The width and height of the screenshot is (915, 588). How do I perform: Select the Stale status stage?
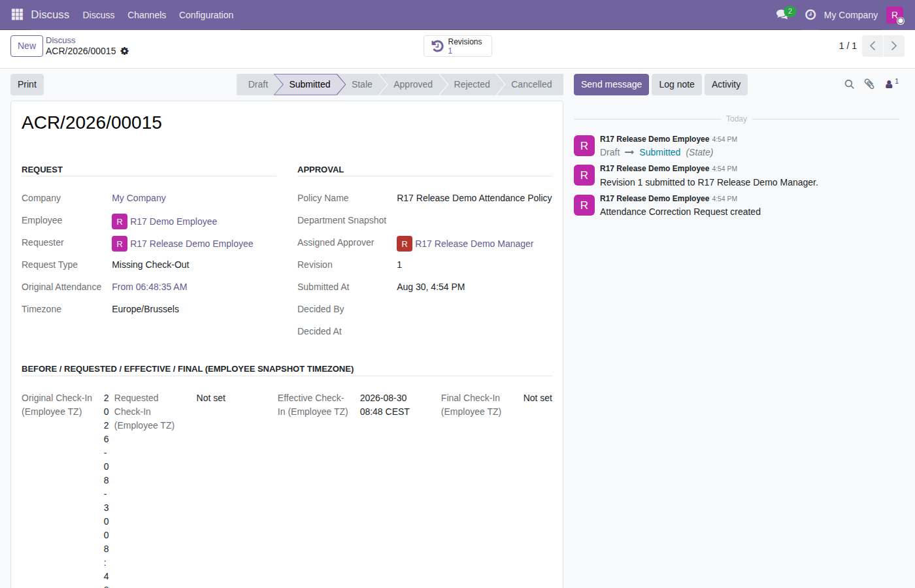tap(362, 84)
